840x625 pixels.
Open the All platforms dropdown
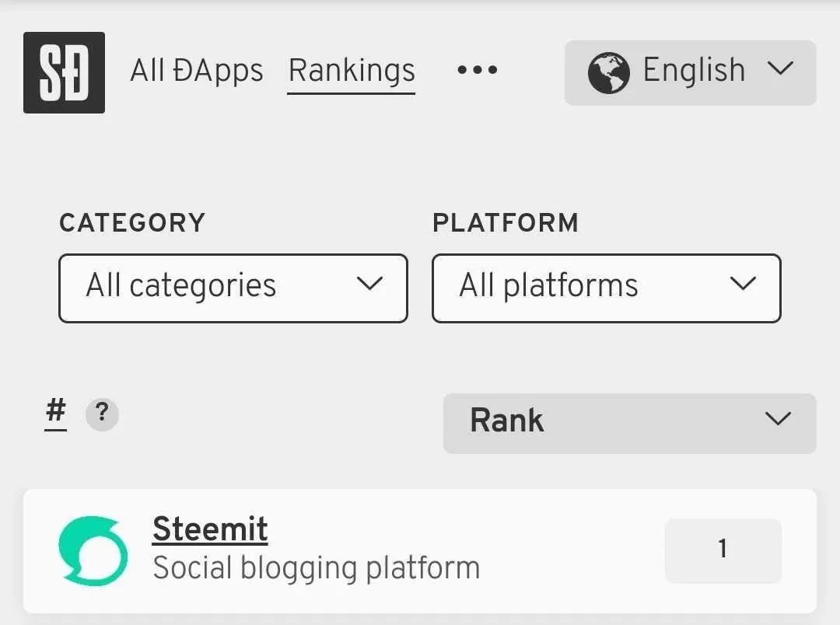click(607, 288)
